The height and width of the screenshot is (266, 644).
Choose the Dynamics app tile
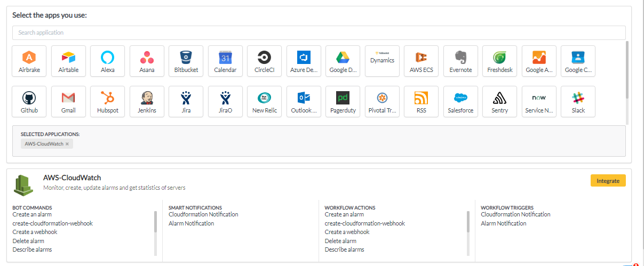tap(382, 61)
